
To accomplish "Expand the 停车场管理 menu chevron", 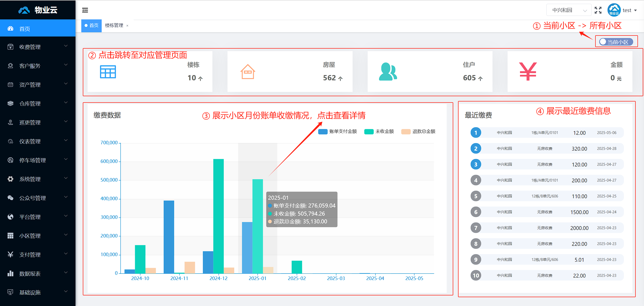I will [66, 159].
